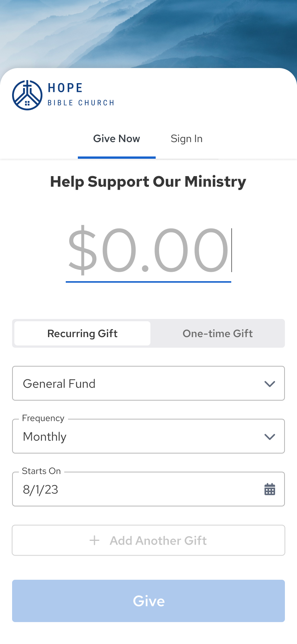The width and height of the screenshot is (297, 644).
Task: Switch to One-time Gift
Action: coord(218,333)
